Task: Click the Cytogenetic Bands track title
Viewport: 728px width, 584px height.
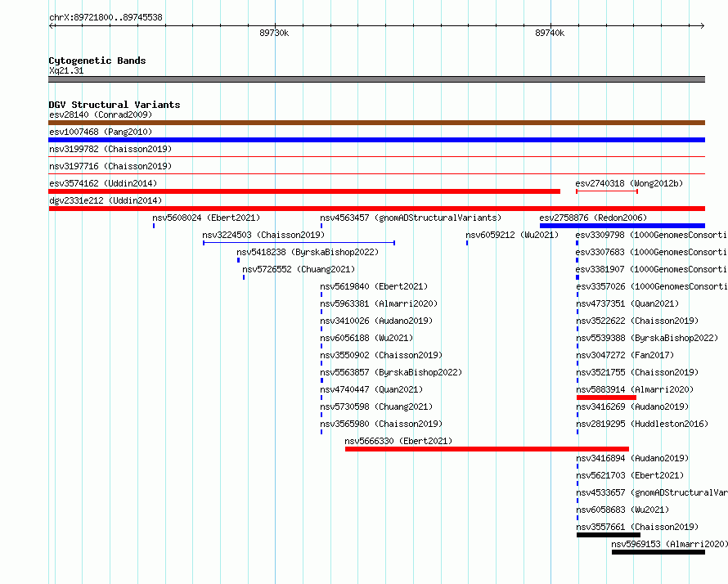Action: 97,61
